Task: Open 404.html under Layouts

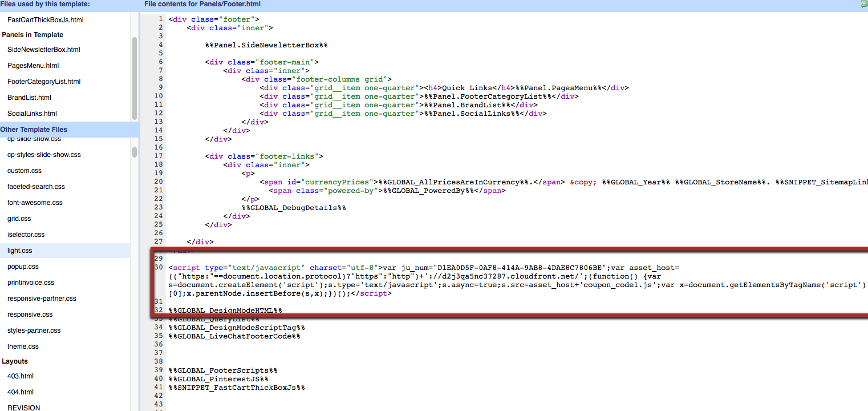Action: (x=21, y=392)
